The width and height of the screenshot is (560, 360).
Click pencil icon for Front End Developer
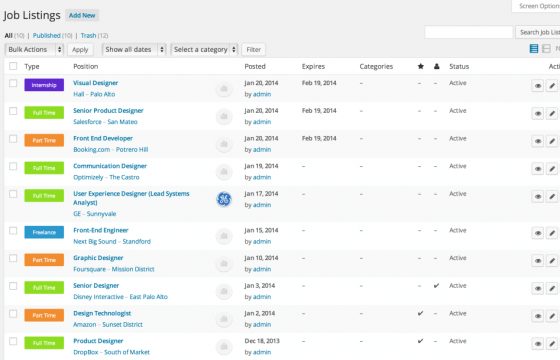click(x=552, y=141)
